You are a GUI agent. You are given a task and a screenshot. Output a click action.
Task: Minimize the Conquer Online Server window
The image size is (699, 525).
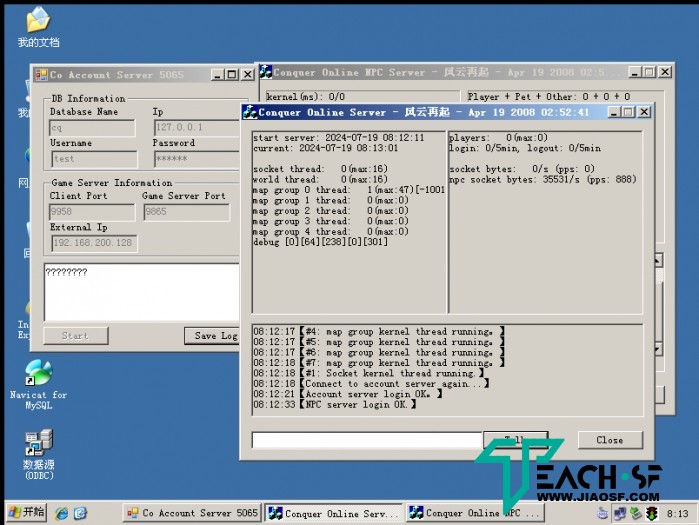pos(614,112)
